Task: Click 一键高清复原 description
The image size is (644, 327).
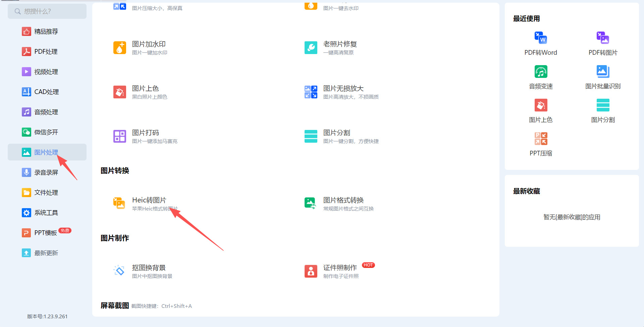Action: 338,53
